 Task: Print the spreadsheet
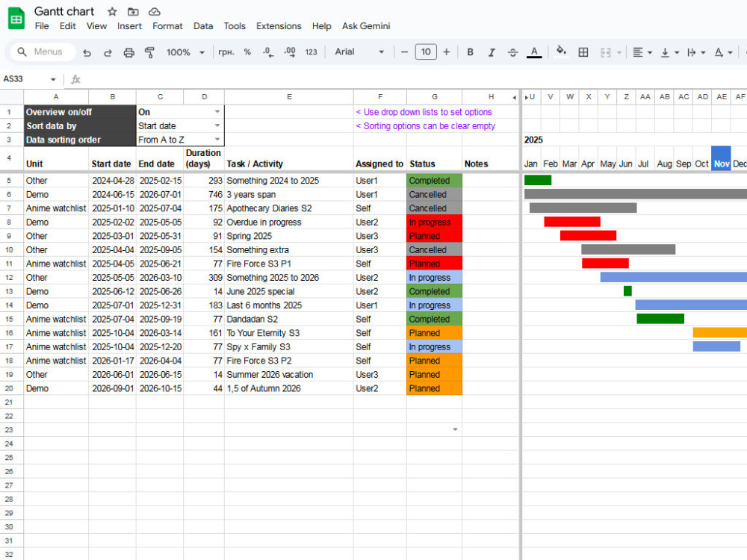(128, 52)
